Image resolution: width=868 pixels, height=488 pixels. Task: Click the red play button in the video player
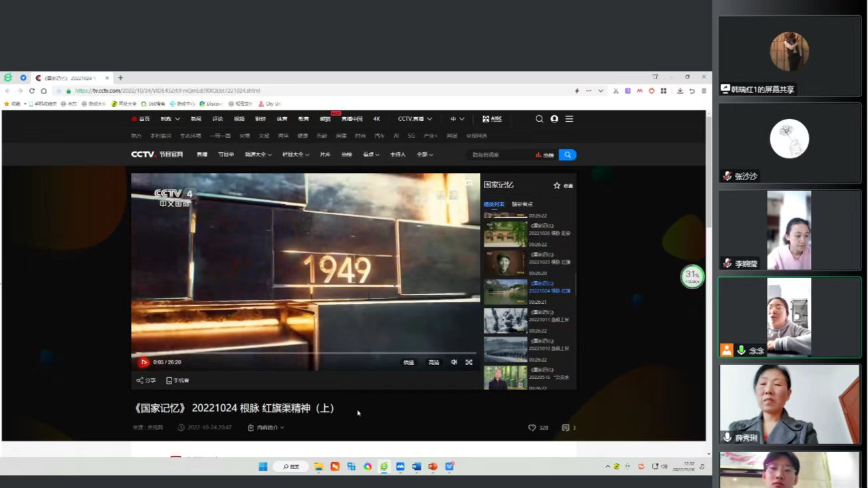coord(144,362)
